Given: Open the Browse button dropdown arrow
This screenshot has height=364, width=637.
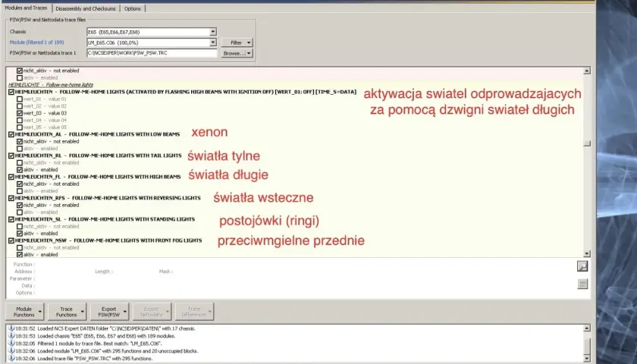Looking at the screenshot, I should 249,53.
